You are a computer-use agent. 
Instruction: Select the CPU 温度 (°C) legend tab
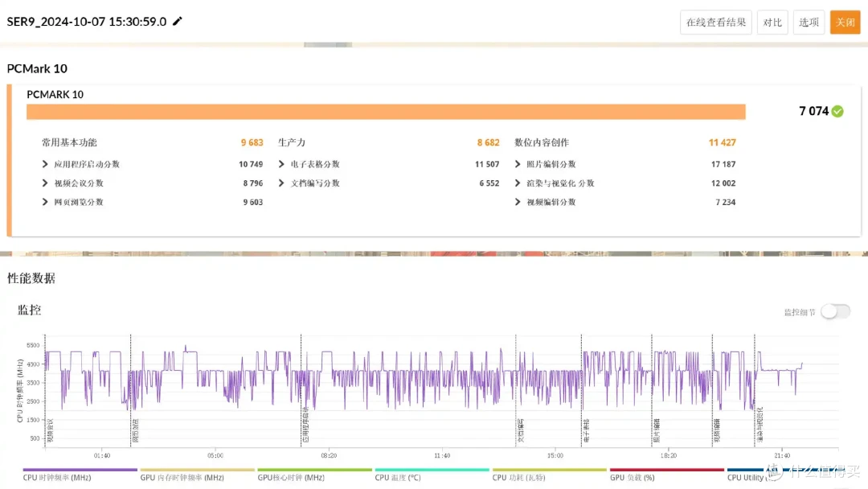click(432, 475)
